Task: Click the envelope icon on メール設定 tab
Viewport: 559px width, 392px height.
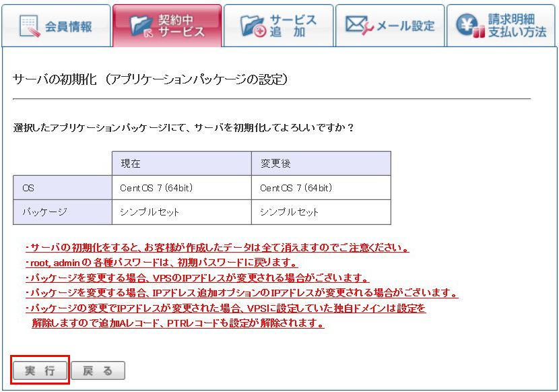Action: 360,26
